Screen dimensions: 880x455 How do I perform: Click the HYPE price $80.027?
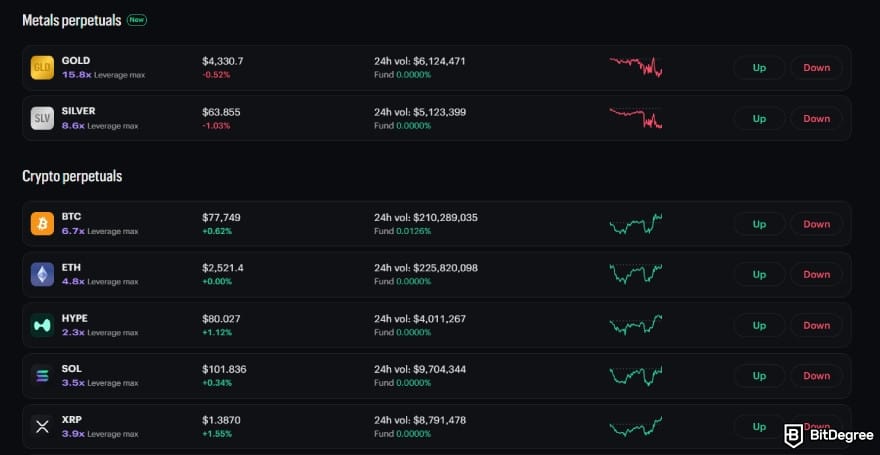coord(221,319)
